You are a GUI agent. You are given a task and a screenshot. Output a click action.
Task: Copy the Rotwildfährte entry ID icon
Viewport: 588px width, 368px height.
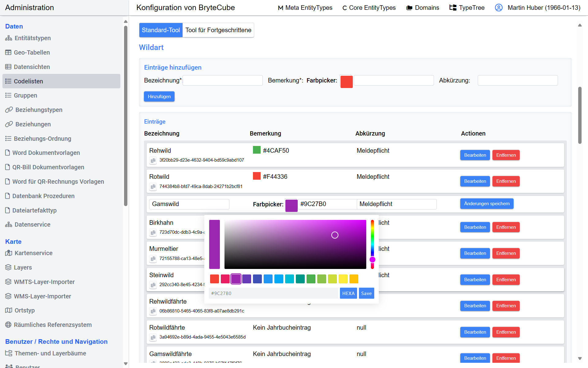pos(153,337)
